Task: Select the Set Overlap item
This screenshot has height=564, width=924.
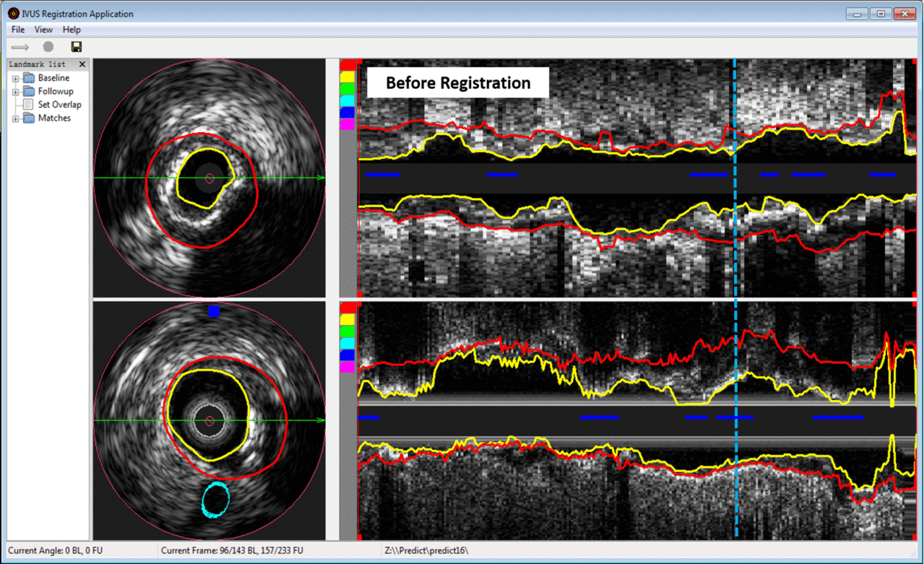Action: coord(59,105)
